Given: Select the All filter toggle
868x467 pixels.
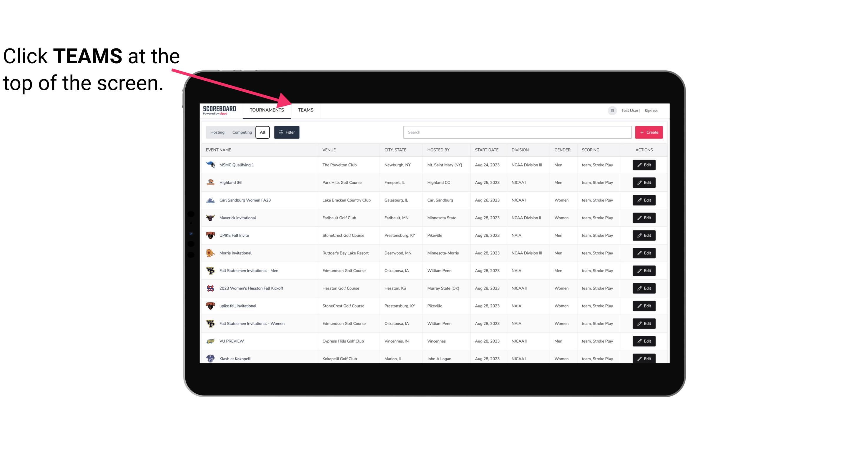Looking at the screenshot, I should (262, 132).
